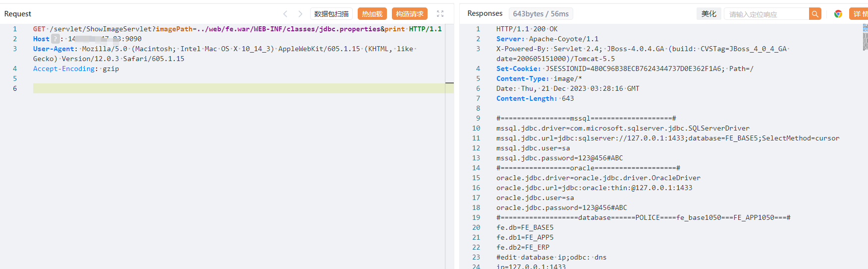Toggle the 热加载 button
The image size is (868, 269).
tap(372, 14)
